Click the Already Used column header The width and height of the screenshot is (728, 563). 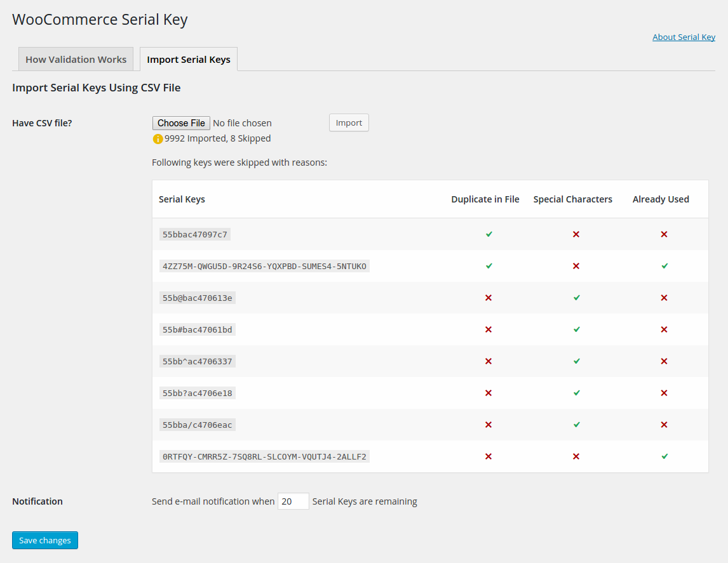(661, 199)
